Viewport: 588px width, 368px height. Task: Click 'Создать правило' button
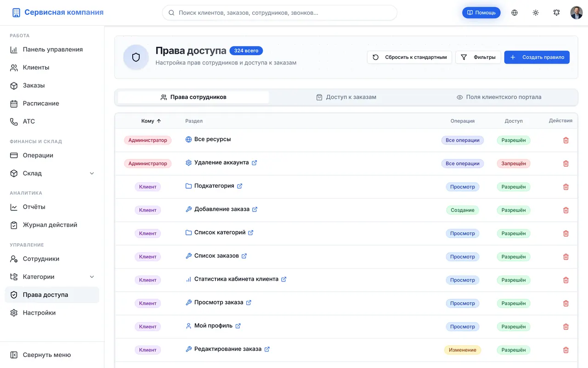point(537,57)
